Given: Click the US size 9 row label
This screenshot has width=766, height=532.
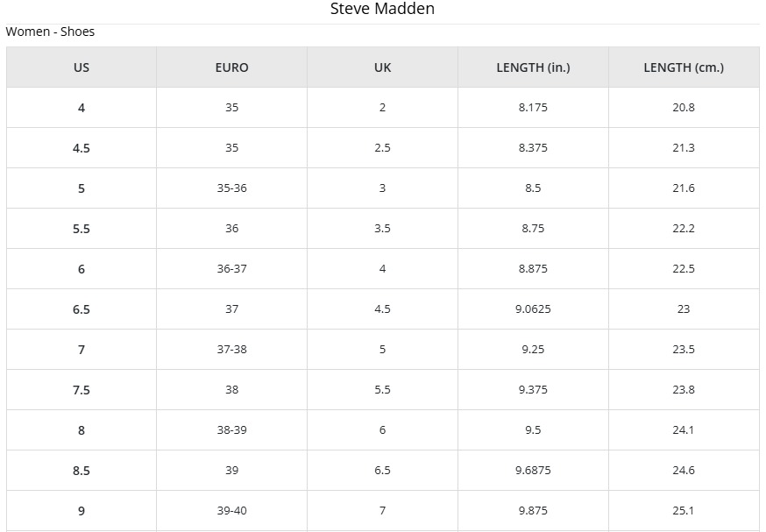Looking at the screenshot, I should pyautogui.click(x=82, y=510).
